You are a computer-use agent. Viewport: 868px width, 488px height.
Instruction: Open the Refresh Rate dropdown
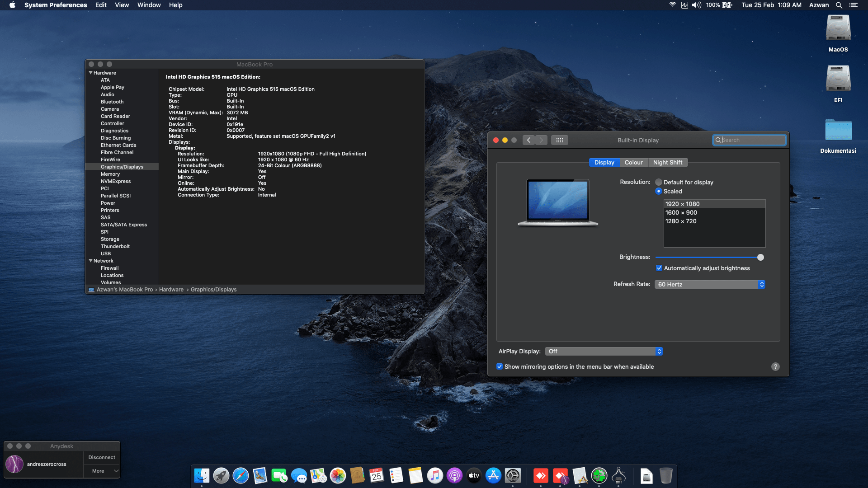tap(710, 284)
